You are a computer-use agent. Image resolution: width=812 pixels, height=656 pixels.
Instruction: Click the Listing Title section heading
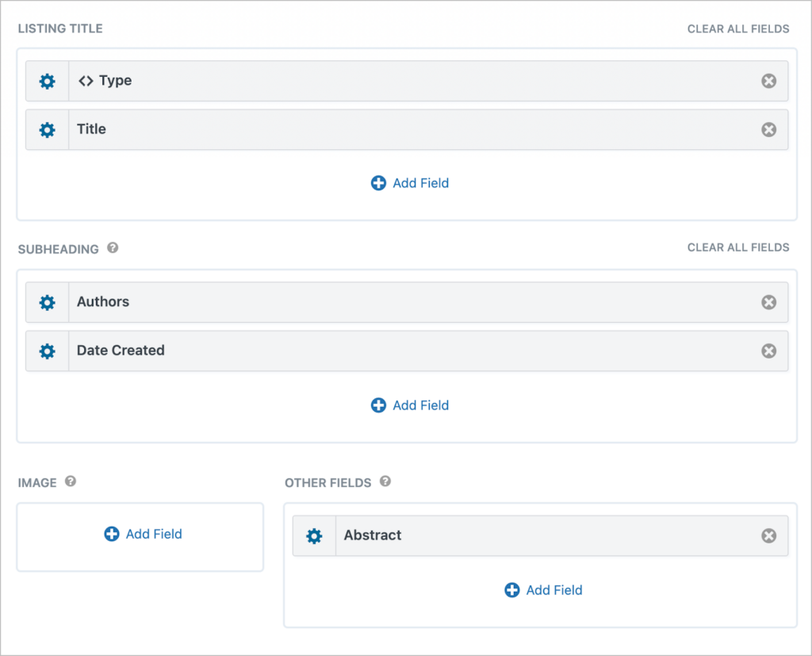[x=60, y=29]
